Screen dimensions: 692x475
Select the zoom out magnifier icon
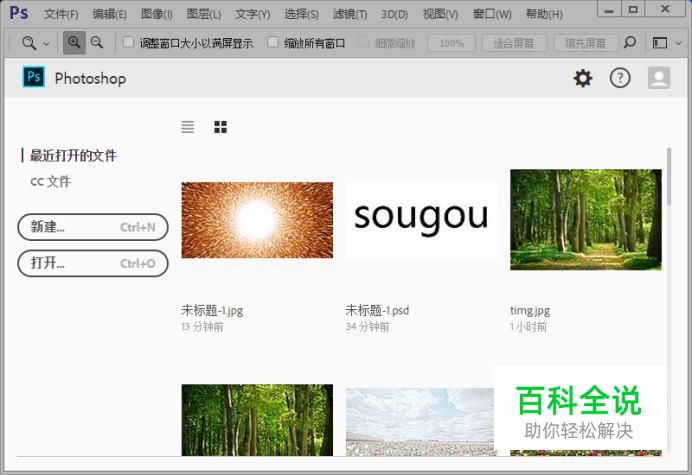[97, 43]
